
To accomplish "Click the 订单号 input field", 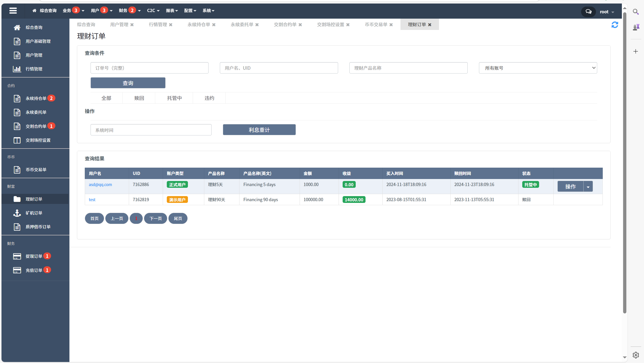I will [x=149, y=68].
